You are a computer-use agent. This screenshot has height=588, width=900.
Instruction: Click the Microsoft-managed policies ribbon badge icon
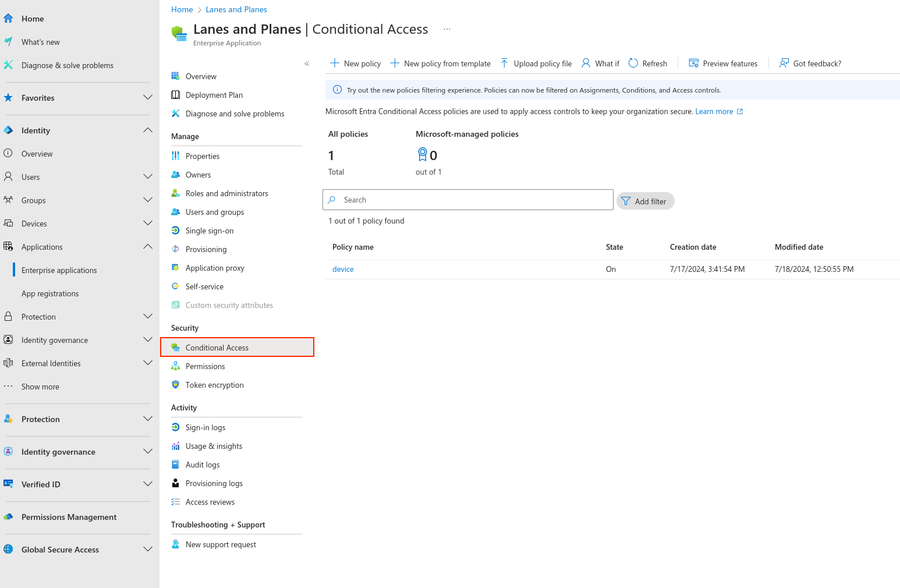point(423,154)
